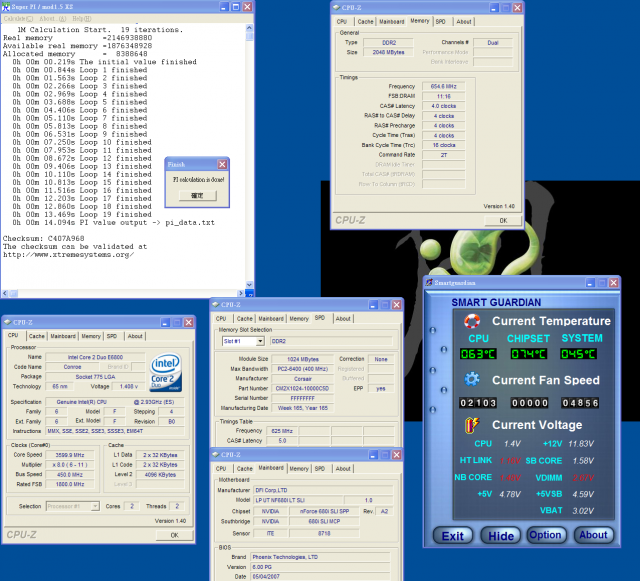This screenshot has width=640, height=581.
Task: Click the Smartguardian title bar icon
Action: pos(429,283)
